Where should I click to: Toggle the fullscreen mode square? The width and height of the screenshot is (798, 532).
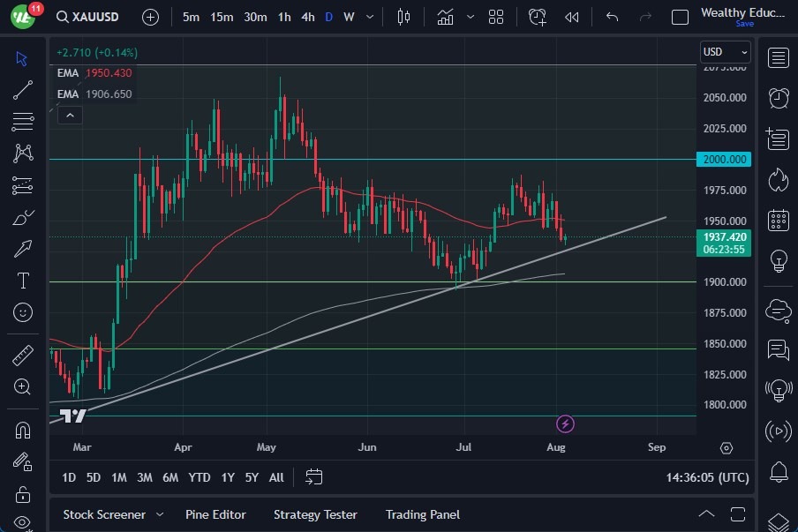click(x=680, y=17)
